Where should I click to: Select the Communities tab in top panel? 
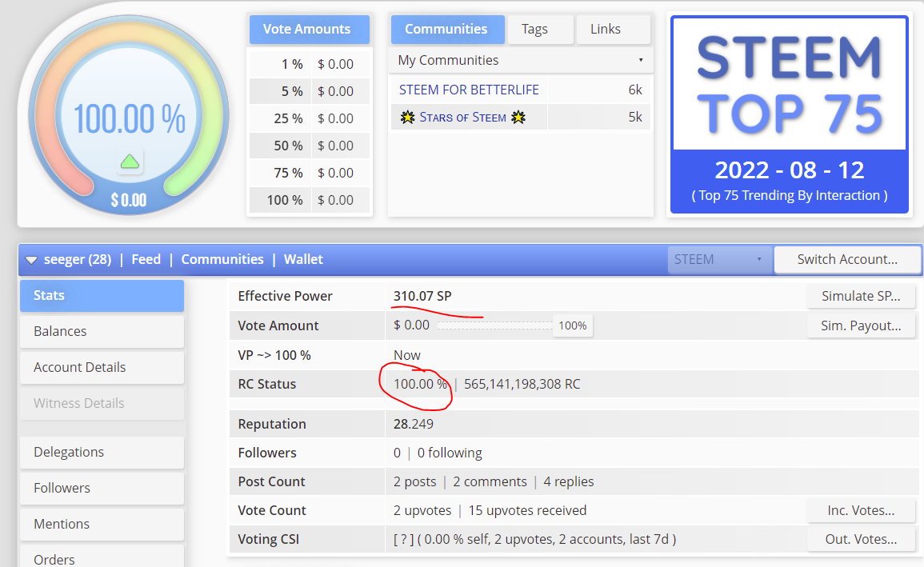(447, 29)
